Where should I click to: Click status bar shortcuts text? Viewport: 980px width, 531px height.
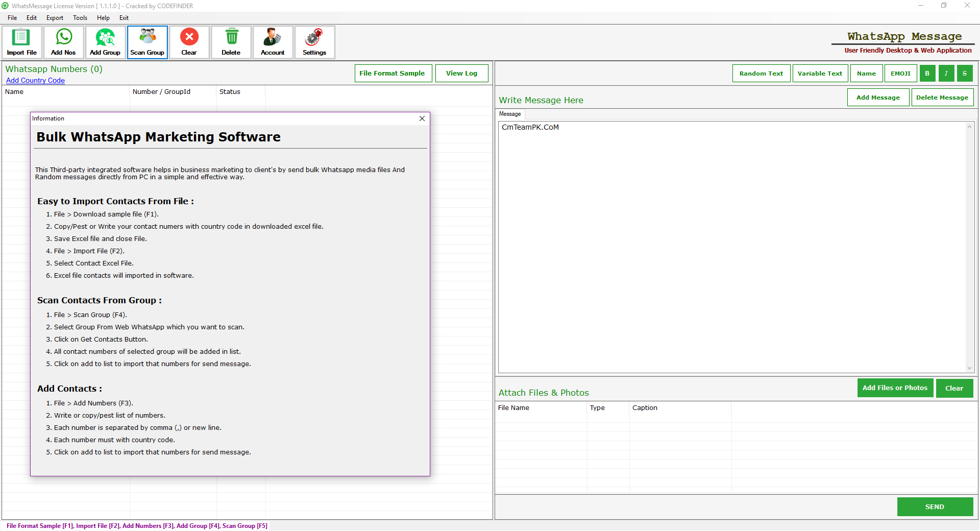[x=137, y=526]
